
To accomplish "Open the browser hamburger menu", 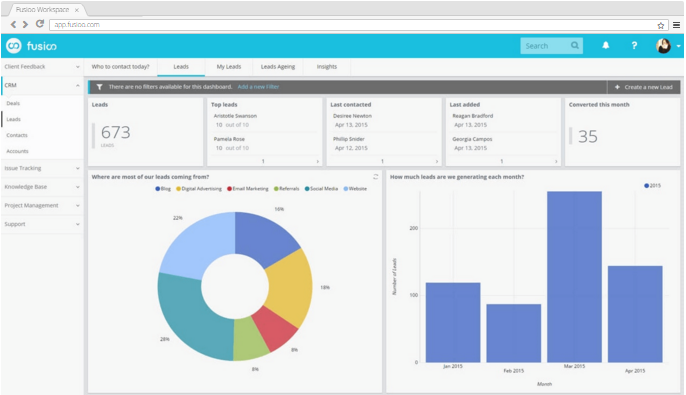I will click(676, 25).
